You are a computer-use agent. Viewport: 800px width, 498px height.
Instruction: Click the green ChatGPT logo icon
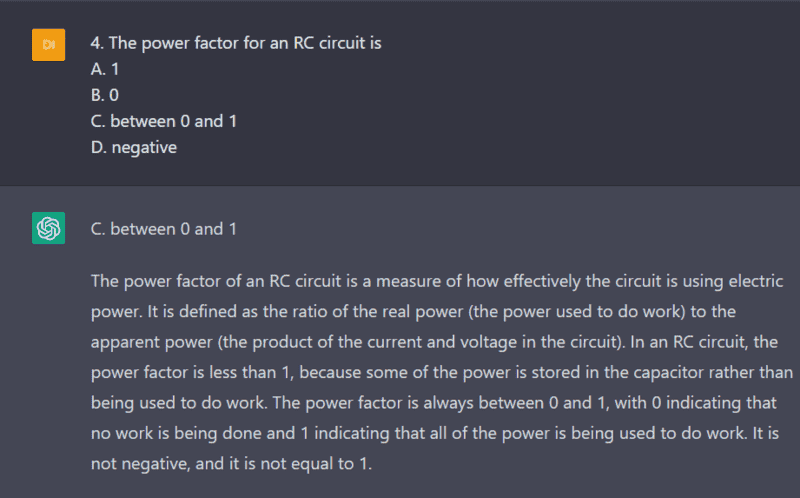(x=48, y=229)
